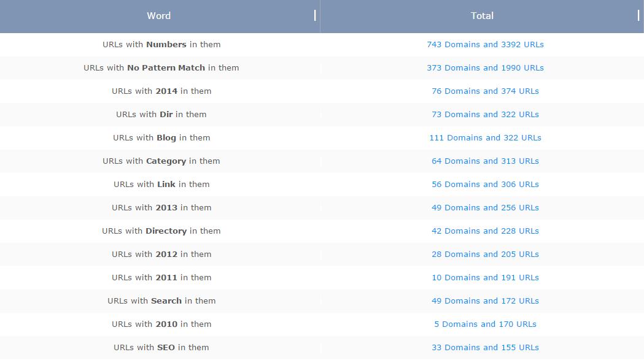Open the 28 Domains and 205 URLs link

485,255
